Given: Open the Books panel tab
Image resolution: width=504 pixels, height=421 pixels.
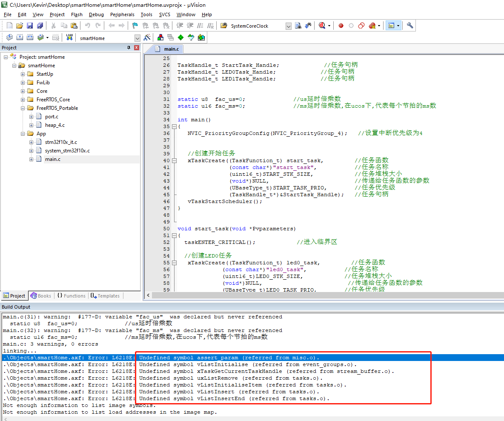Looking at the screenshot, I should [41, 295].
